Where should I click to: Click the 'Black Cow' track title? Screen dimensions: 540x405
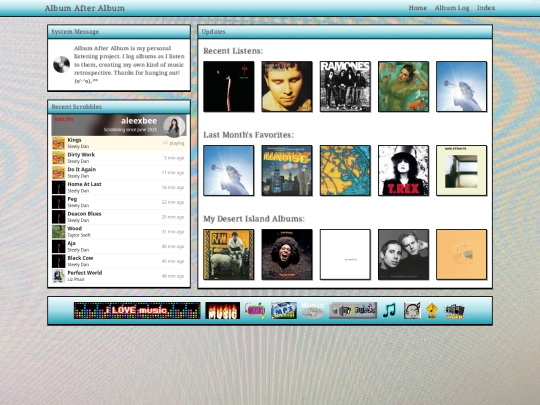(80, 258)
